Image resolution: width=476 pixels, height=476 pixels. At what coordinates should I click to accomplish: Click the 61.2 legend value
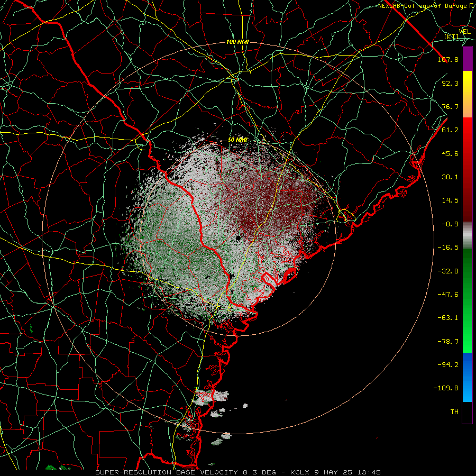click(x=450, y=130)
